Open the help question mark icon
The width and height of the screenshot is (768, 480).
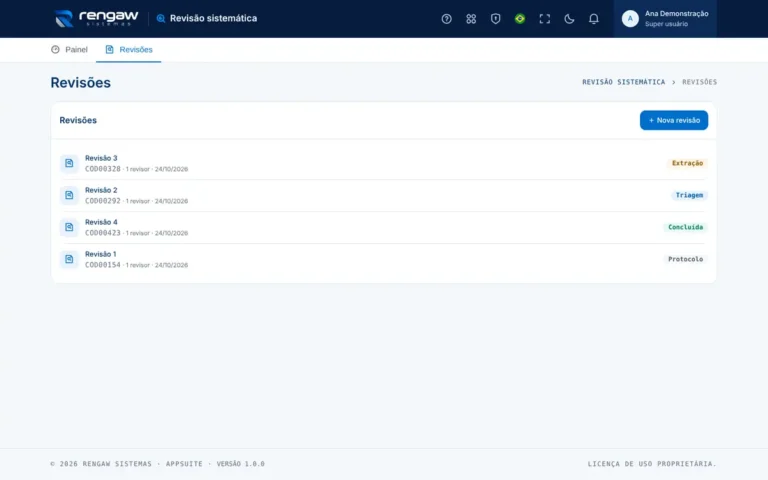tap(446, 19)
